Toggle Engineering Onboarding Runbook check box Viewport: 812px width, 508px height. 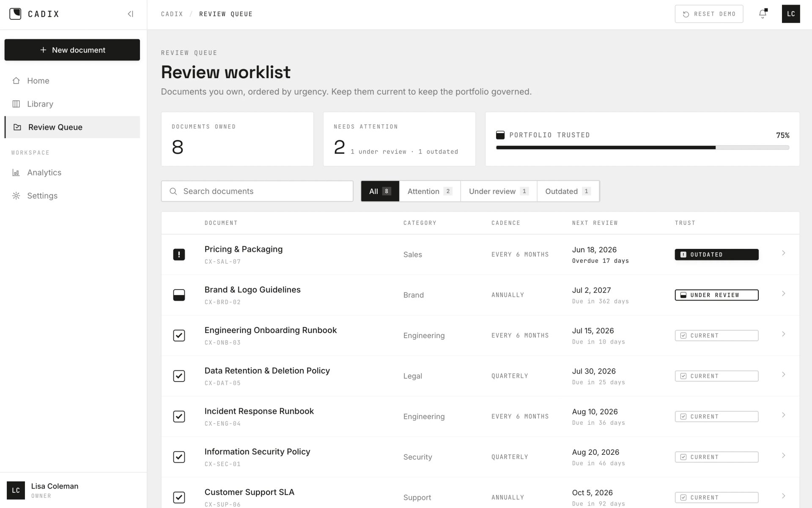point(179,336)
